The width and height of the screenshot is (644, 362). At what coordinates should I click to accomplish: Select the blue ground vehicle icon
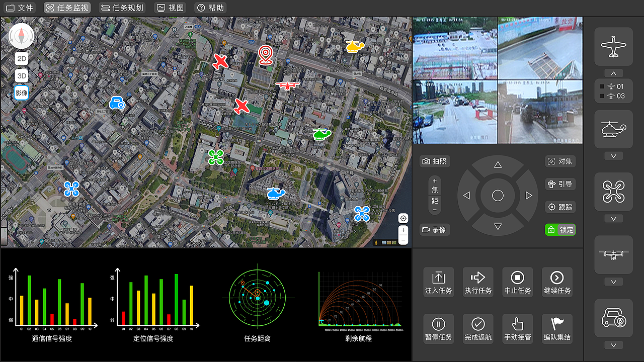pyautogui.click(x=118, y=103)
